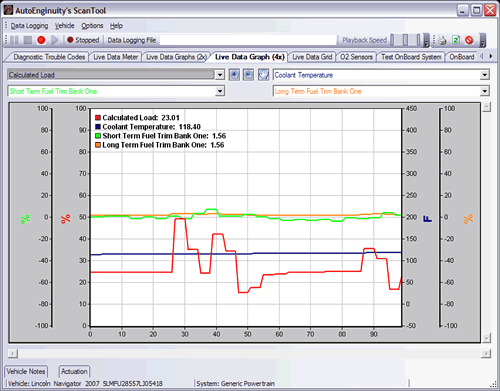Click the horizontal scrollbar right arrow
The width and height of the screenshot is (500, 391).
point(486,353)
